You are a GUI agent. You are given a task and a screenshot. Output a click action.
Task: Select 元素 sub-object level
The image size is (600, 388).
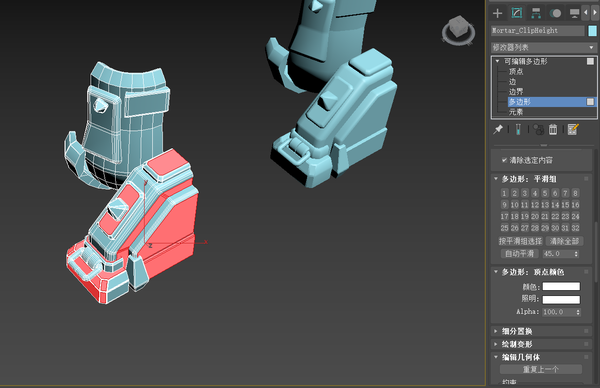click(x=516, y=112)
